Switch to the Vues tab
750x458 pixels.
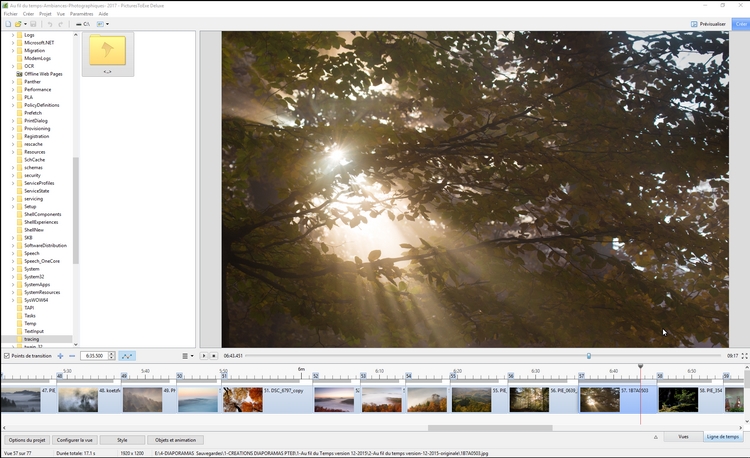pyautogui.click(x=683, y=437)
